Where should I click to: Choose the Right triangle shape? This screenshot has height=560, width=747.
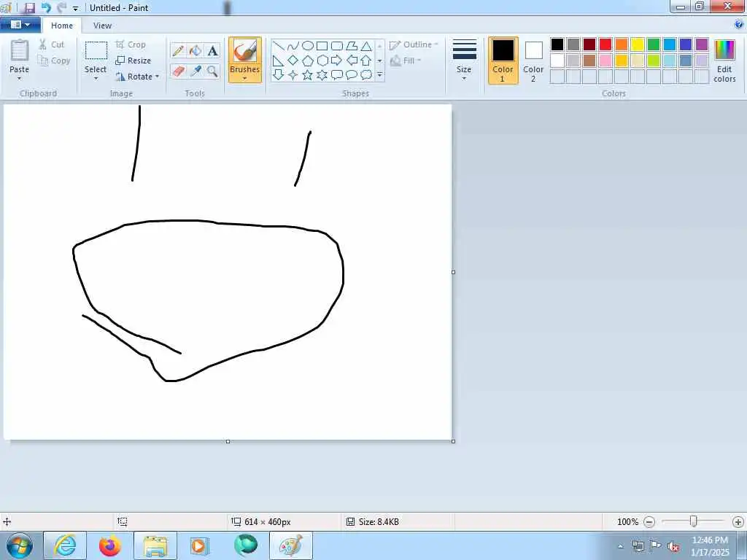pyautogui.click(x=279, y=61)
